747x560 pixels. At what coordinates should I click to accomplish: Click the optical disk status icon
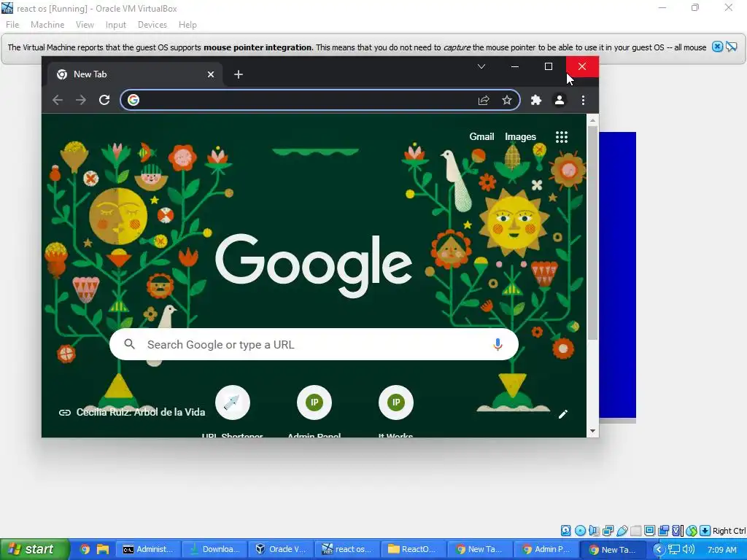[580, 531]
